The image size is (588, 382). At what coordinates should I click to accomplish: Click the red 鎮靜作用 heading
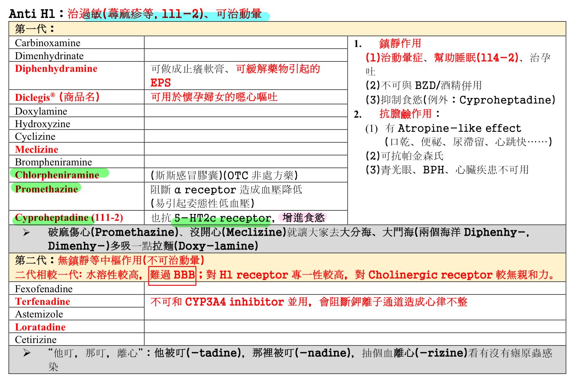tap(400, 44)
